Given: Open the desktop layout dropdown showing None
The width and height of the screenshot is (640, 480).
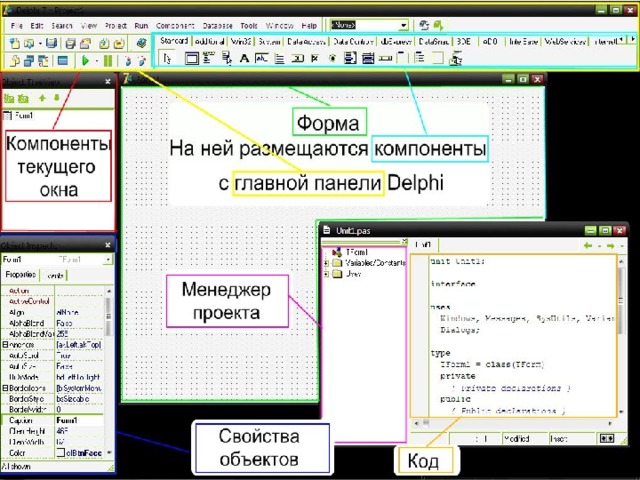Looking at the screenshot, I should 403,23.
